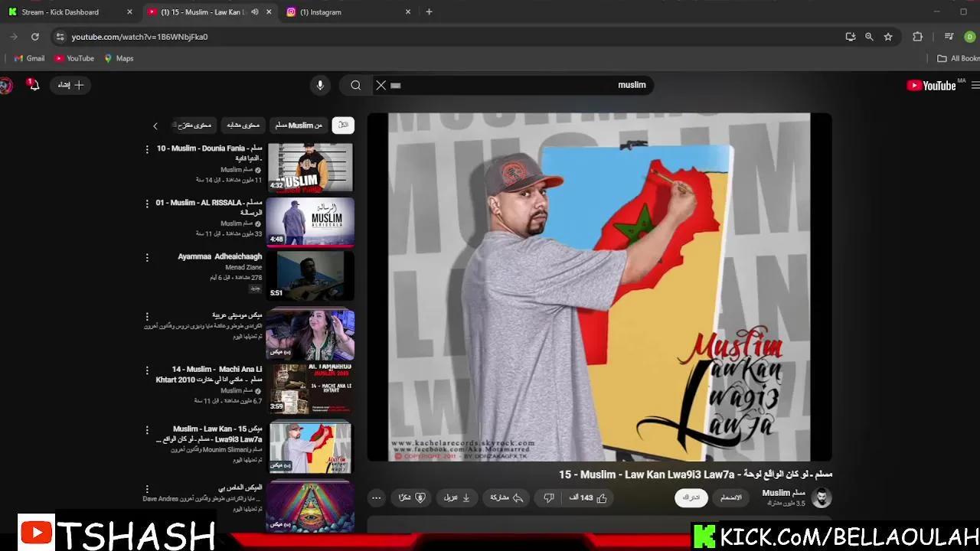Open YouTube notifications bell
The height and width of the screenshot is (551, 980).
(x=33, y=85)
